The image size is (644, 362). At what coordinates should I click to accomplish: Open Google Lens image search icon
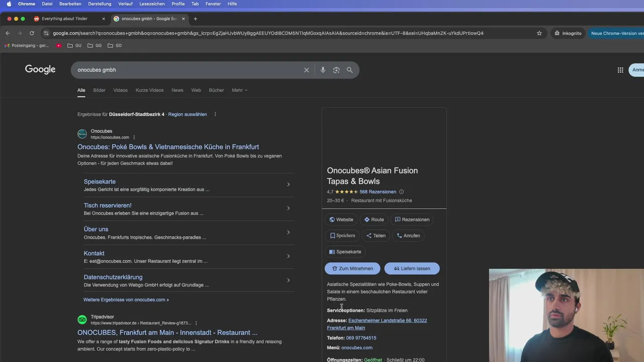336,70
